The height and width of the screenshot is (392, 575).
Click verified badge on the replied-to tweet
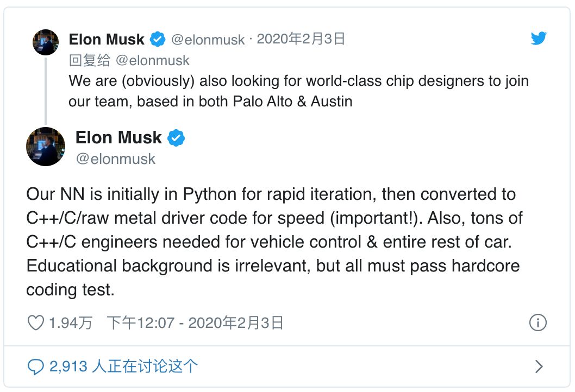157,39
